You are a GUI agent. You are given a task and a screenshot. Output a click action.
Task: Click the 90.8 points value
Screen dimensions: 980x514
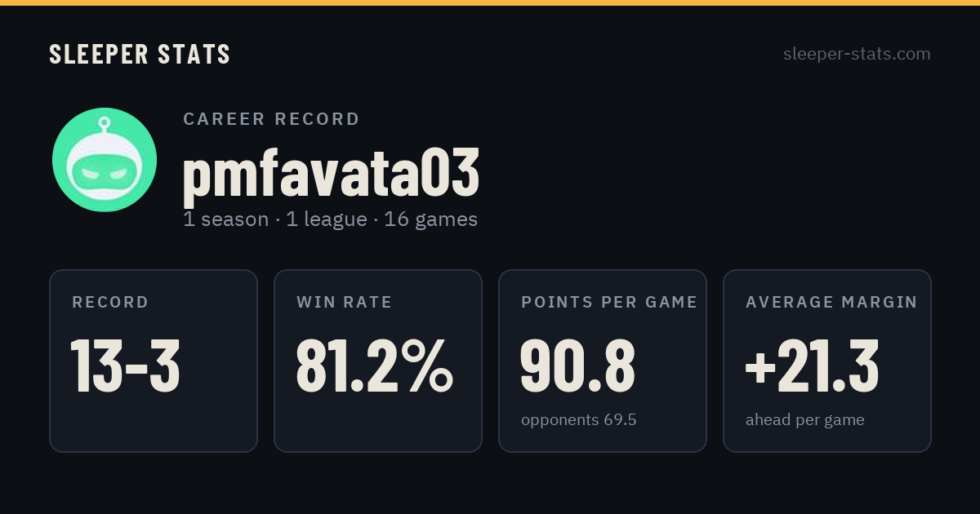(x=577, y=366)
